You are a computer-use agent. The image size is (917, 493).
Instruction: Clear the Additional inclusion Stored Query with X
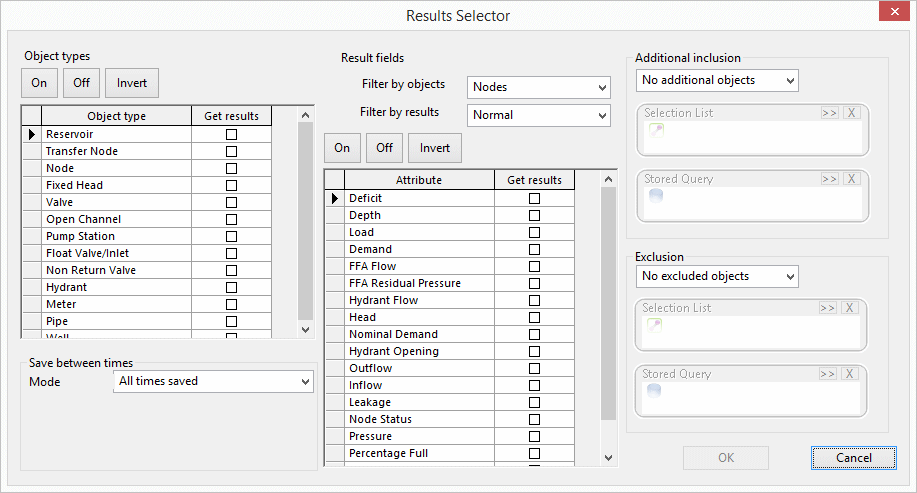coord(852,179)
